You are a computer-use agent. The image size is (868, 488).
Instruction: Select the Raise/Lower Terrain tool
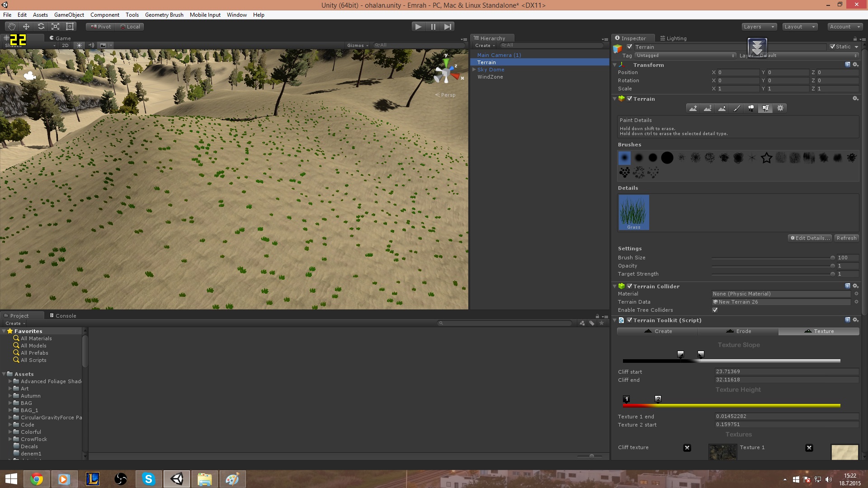click(693, 108)
